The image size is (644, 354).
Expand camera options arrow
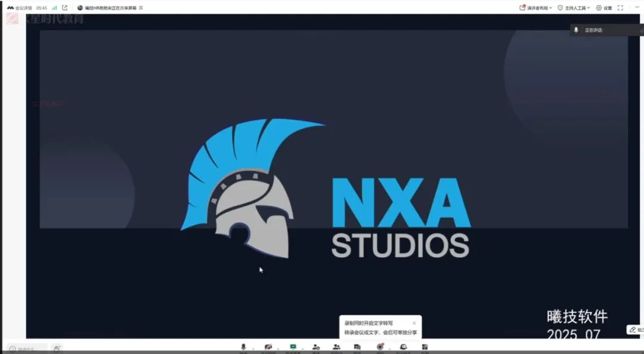pyautogui.click(x=278, y=349)
